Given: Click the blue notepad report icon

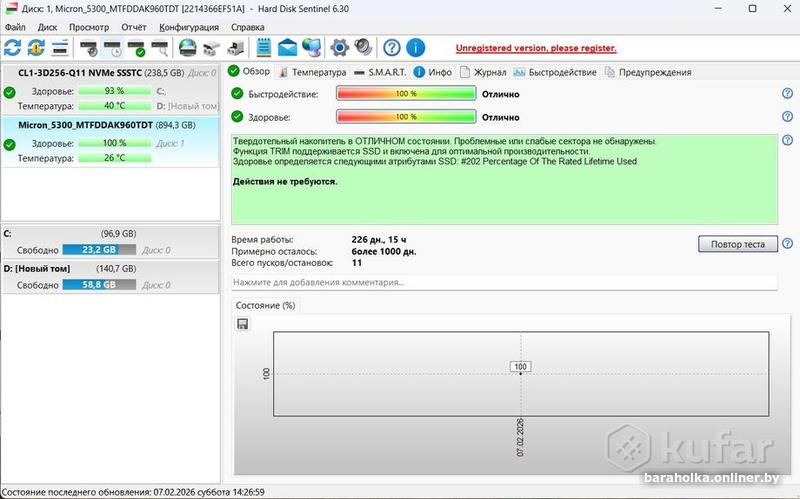Looking at the screenshot, I should 263,48.
